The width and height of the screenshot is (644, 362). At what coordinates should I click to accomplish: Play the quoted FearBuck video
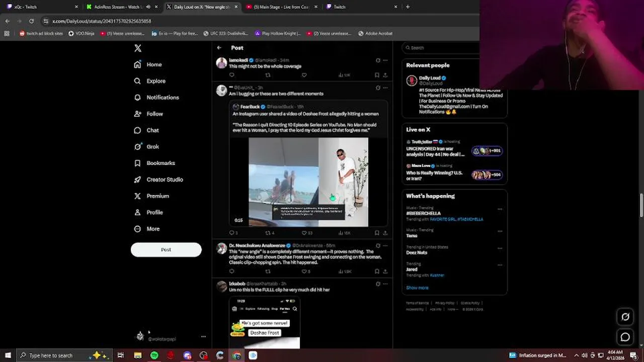[x=308, y=182]
